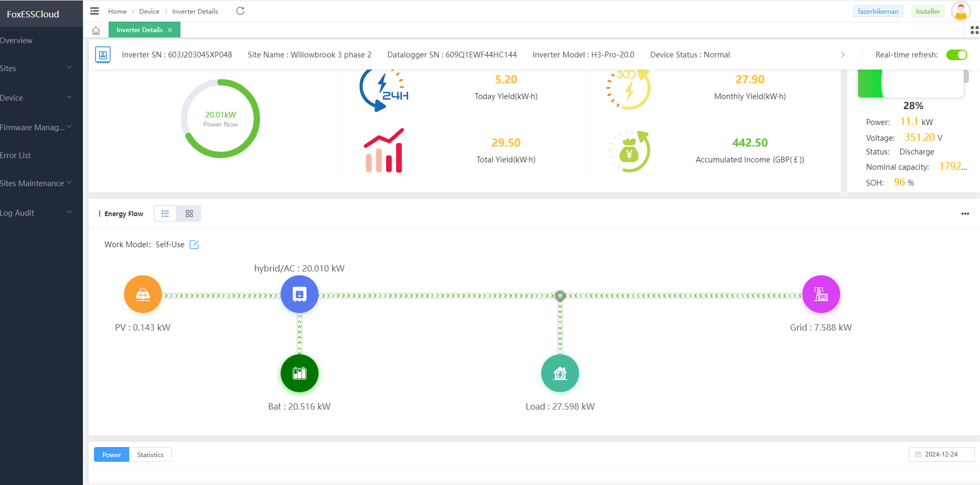Click the Device breadcrumb link
The width and height of the screenshot is (980, 485).
[149, 12]
